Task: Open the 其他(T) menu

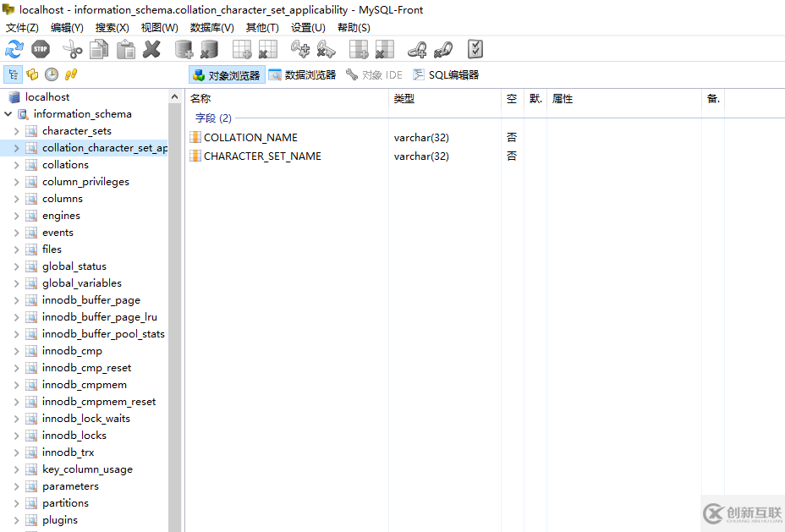Action: [262, 28]
